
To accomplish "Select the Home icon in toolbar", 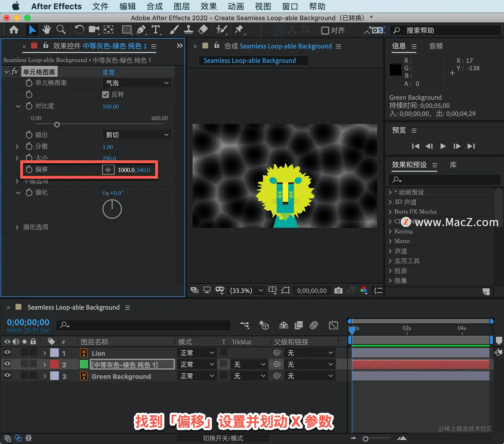I will click(x=14, y=30).
